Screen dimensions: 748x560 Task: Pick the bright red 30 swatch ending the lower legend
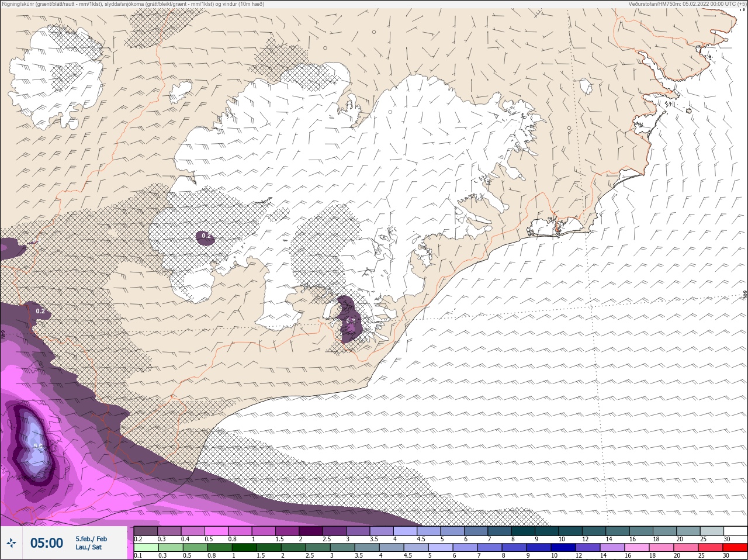point(735,548)
